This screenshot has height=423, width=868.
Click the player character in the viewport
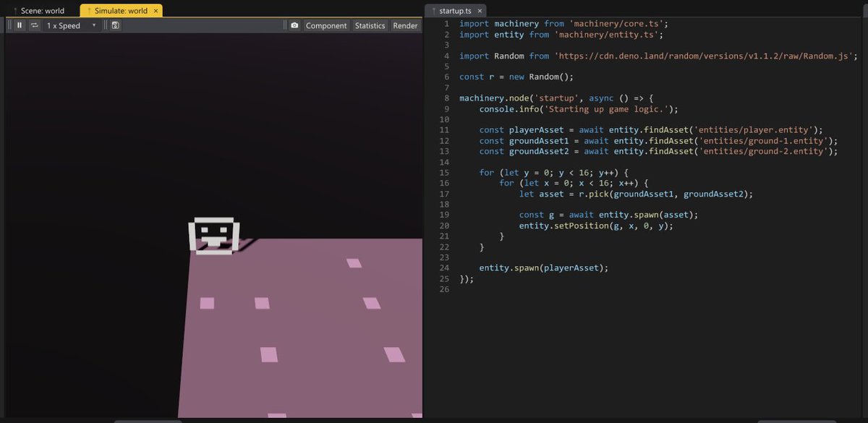point(213,234)
